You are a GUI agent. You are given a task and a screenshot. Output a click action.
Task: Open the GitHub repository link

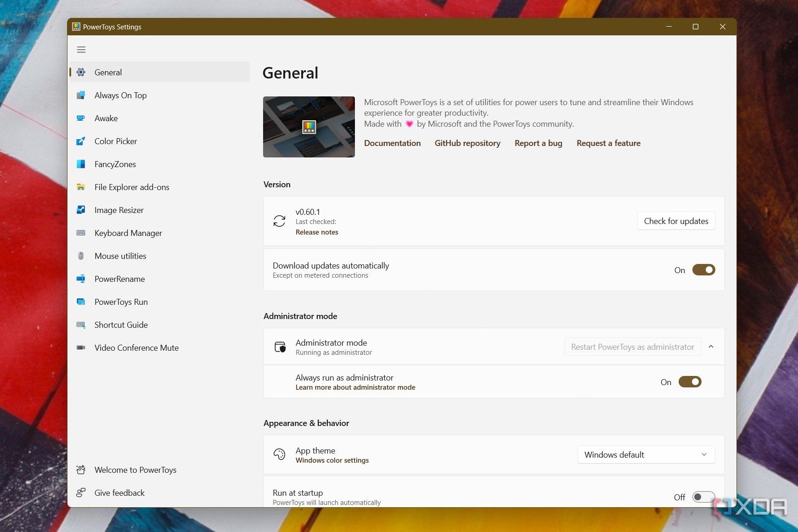467,143
